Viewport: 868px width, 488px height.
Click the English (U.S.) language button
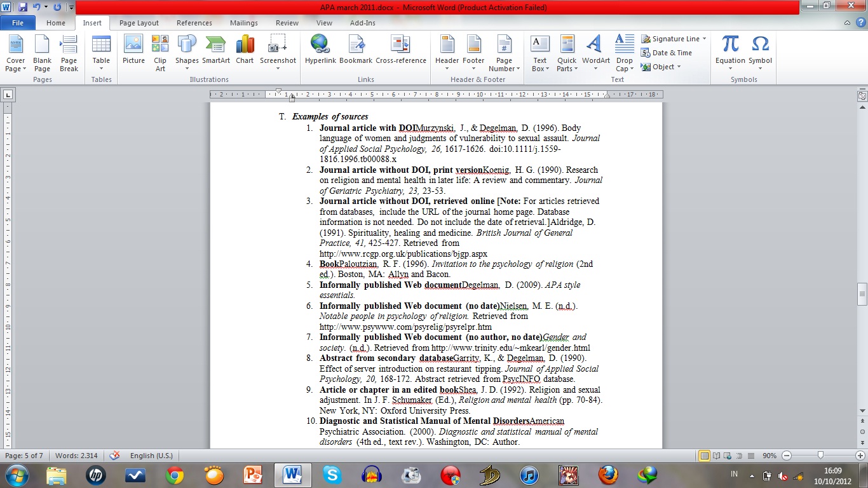[151, 456]
